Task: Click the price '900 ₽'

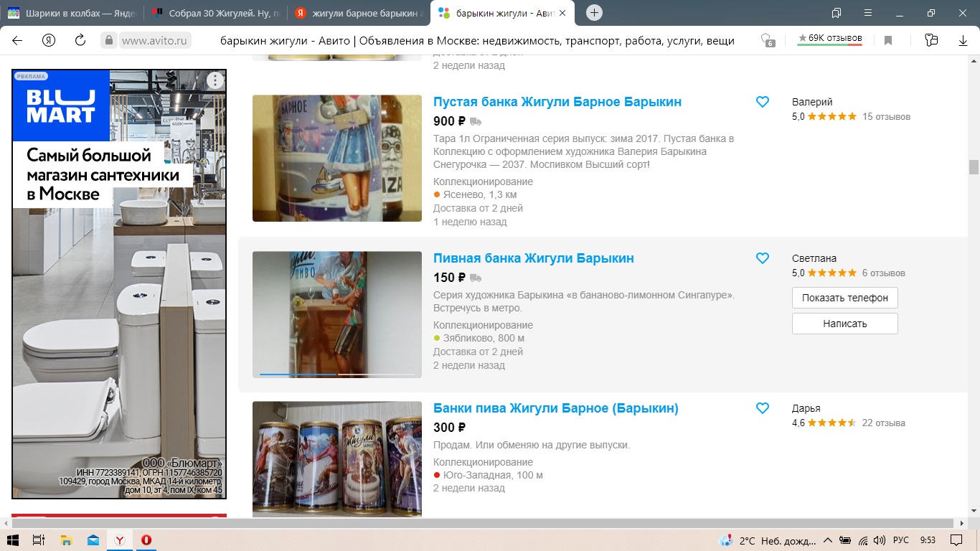Action: pyautogui.click(x=450, y=121)
